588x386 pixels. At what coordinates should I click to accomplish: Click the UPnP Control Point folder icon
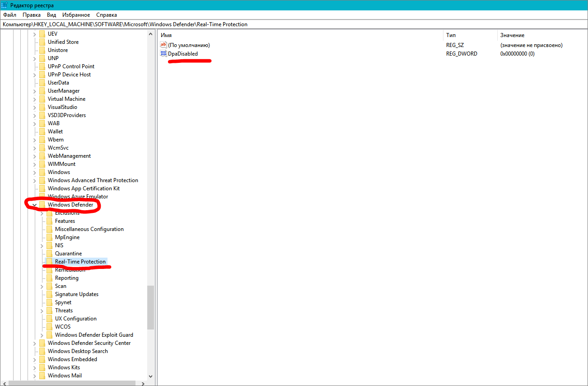(42, 66)
